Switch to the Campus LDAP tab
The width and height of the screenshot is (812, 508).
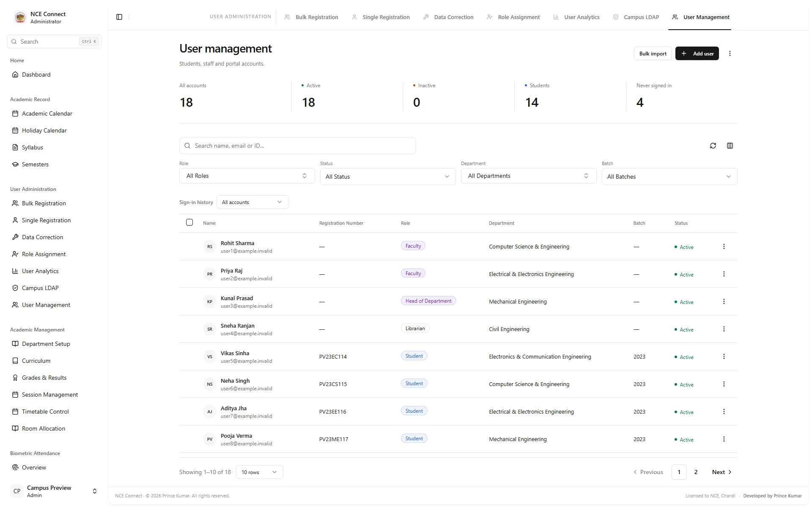point(636,17)
